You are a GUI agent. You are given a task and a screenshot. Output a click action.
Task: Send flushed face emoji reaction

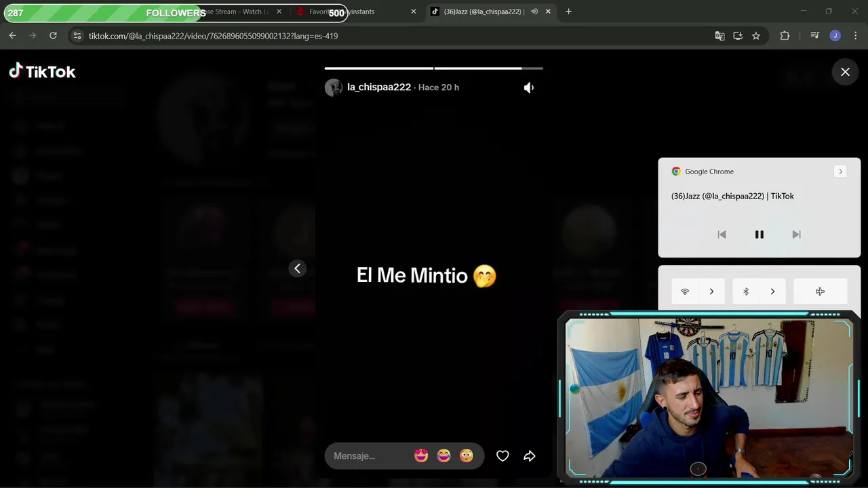pyautogui.click(x=467, y=455)
